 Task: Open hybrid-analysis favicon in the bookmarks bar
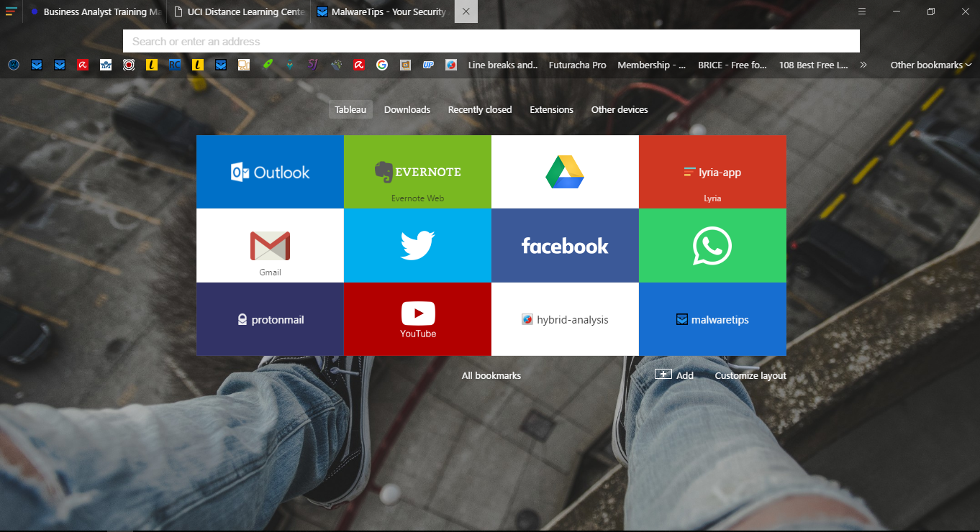coord(451,65)
